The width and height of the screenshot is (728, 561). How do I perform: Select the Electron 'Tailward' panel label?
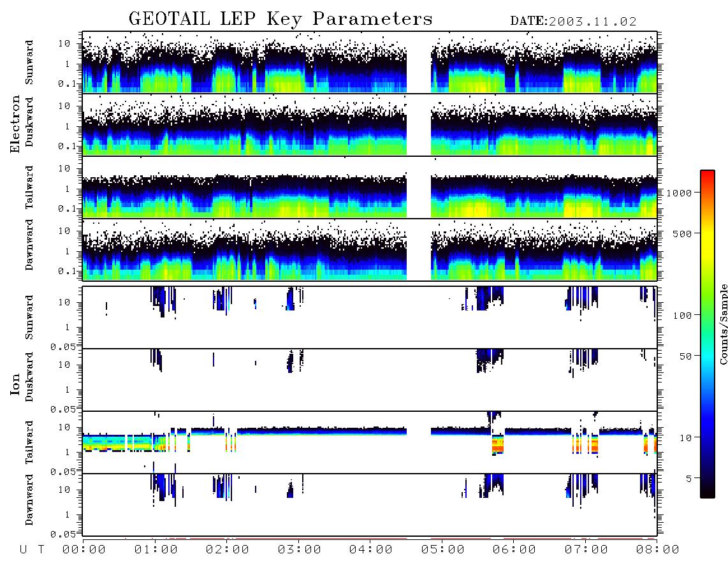pos(29,187)
